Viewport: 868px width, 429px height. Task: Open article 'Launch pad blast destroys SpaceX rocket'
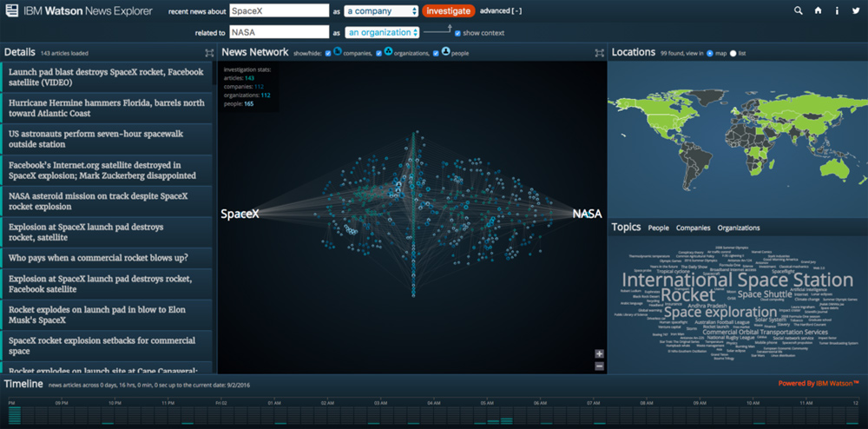(106, 77)
